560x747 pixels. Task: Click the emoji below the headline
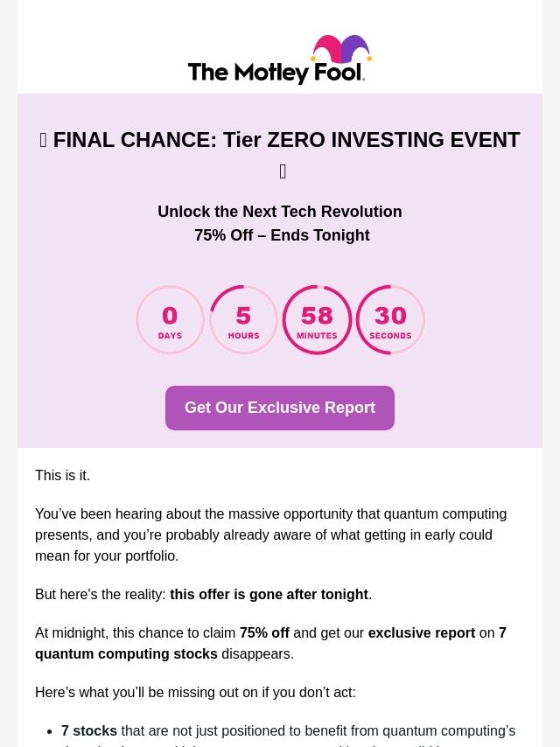tap(283, 171)
